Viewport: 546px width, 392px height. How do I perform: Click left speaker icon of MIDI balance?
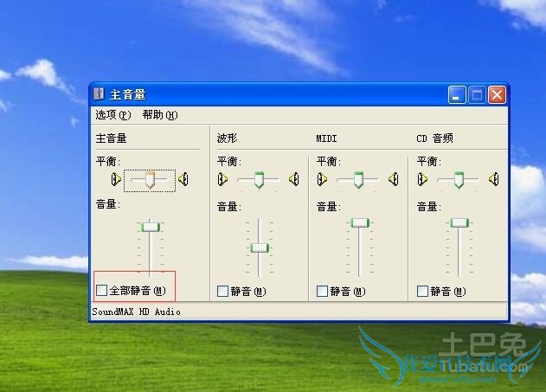323,179
